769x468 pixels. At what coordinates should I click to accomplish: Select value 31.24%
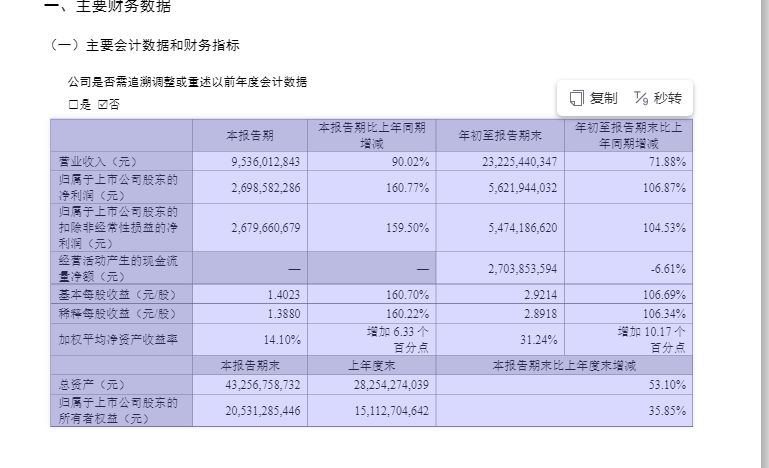(538, 339)
